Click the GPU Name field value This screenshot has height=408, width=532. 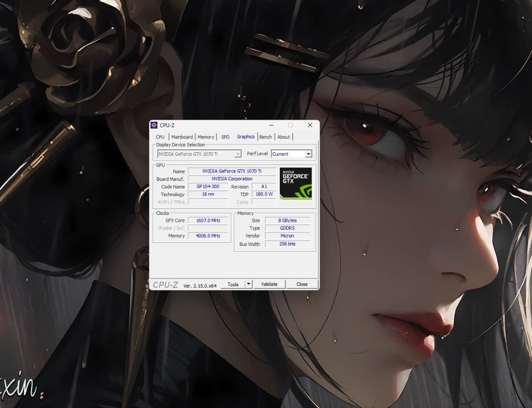pyautogui.click(x=232, y=171)
